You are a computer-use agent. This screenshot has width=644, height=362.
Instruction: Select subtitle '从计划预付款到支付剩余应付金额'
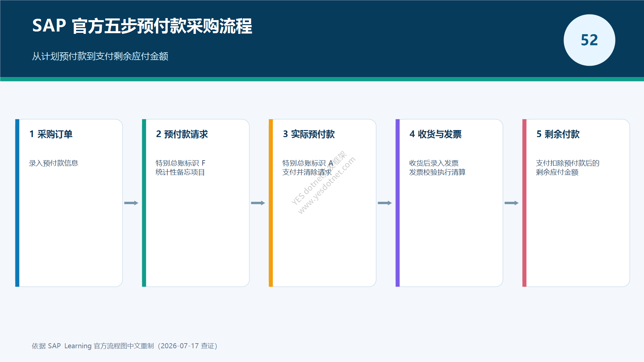pyautogui.click(x=100, y=56)
